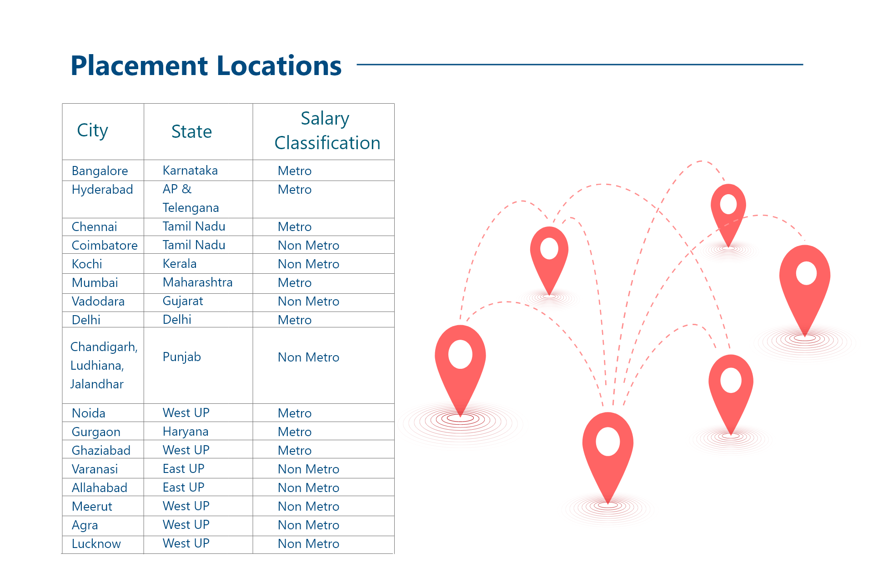Click the "Placement Locations" heading
Image resolution: width=873 pixels, height=588 pixels.
(206, 66)
